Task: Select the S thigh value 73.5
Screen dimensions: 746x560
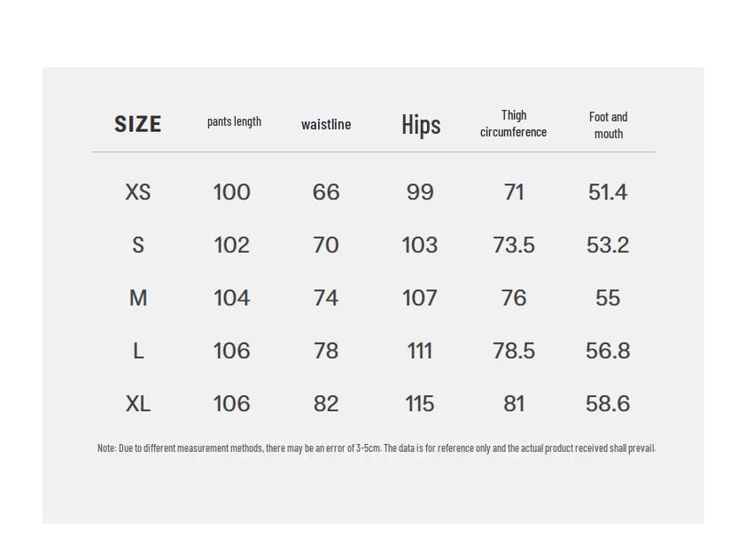Action: point(514,245)
